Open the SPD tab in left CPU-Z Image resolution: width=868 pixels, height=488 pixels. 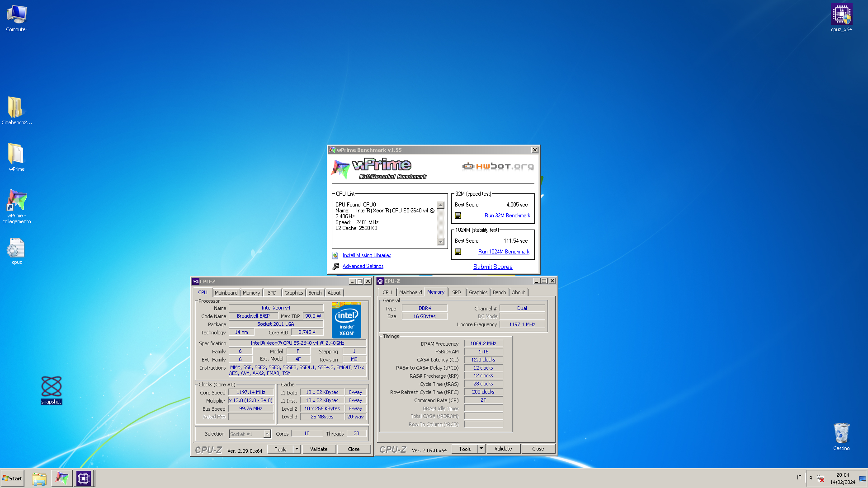pyautogui.click(x=272, y=293)
